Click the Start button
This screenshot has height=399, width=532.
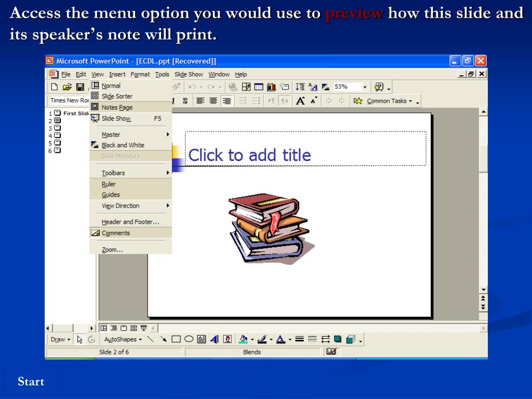pos(31,381)
